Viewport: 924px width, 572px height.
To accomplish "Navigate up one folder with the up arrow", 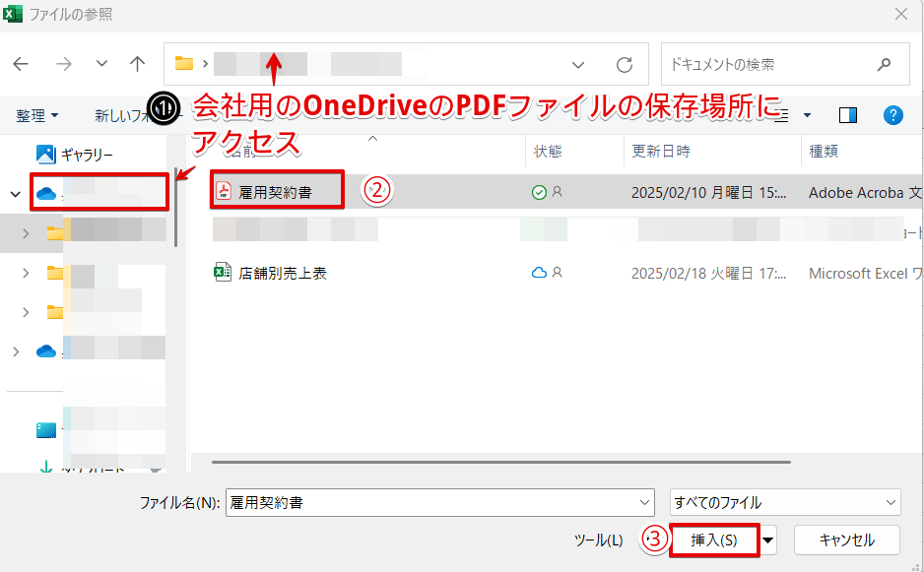I will [137, 64].
